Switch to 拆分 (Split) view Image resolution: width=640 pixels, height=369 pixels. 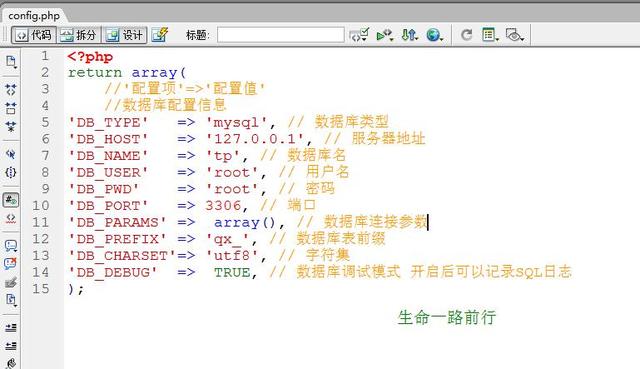[78, 35]
